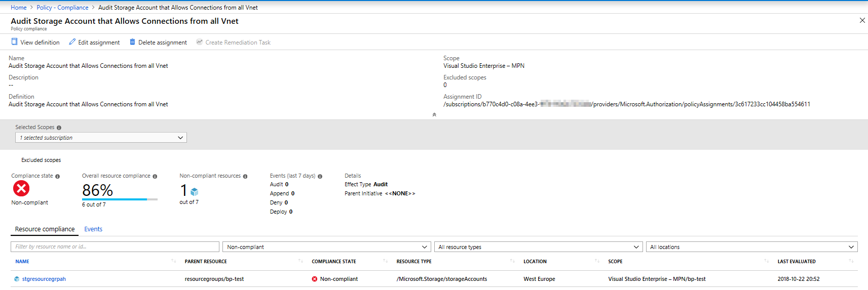
Task: Go to Policy - Compliance breadcrumb
Action: [62, 8]
